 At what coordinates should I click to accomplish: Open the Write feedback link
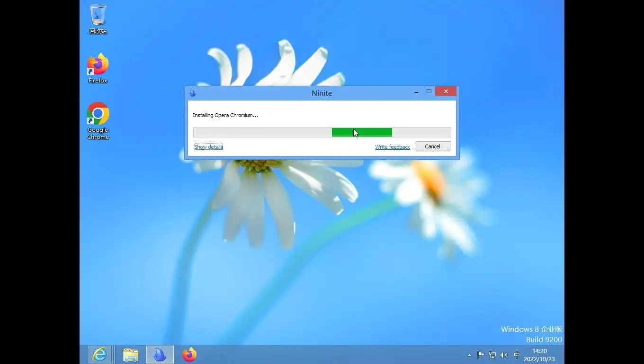[393, 147]
